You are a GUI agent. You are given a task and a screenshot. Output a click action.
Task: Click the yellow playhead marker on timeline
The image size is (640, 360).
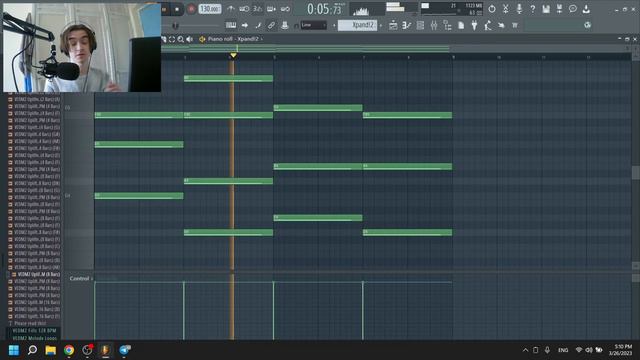click(233, 55)
